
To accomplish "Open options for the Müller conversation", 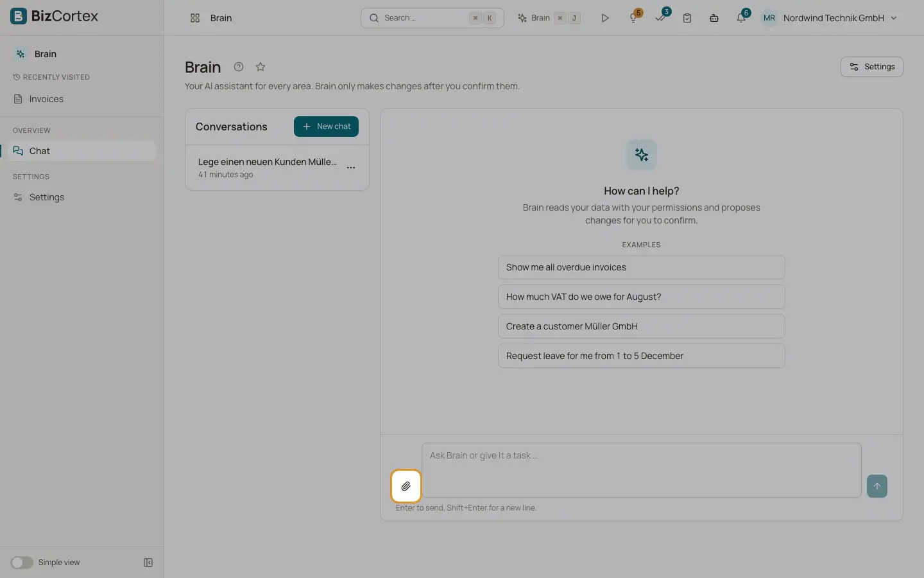I will click(351, 168).
